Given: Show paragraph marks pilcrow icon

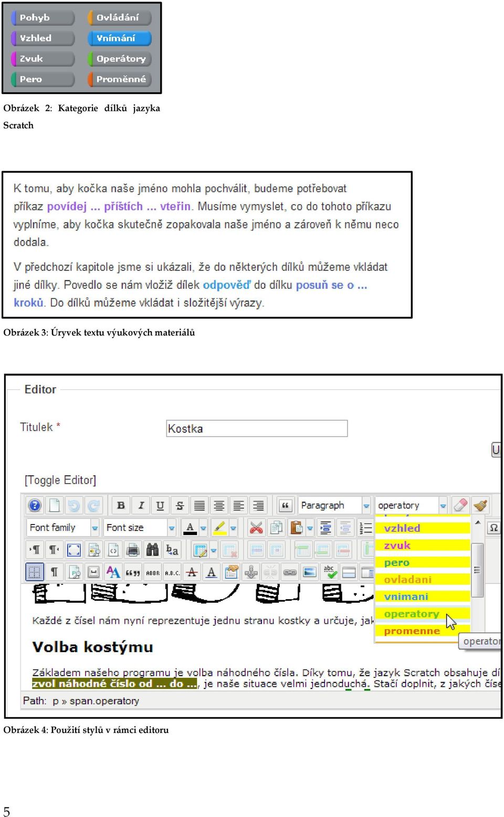Looking at the screenshot, I should click(x=54, y=572).
